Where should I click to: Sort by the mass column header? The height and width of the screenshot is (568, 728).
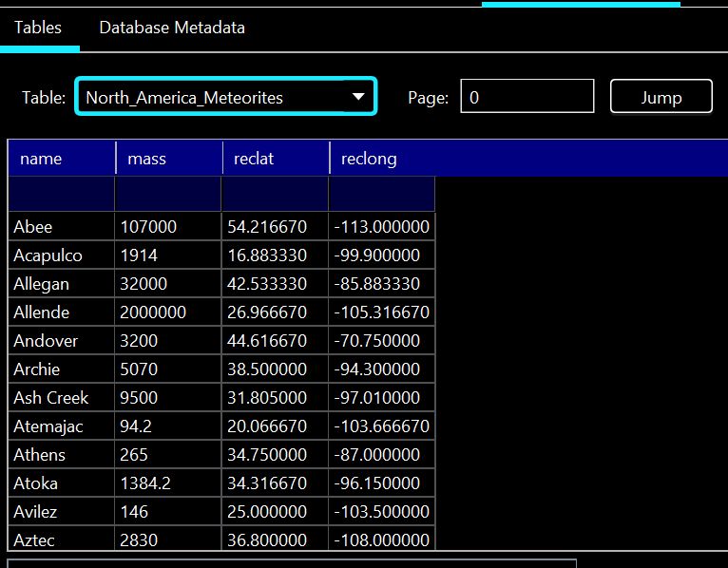point(169,159)
